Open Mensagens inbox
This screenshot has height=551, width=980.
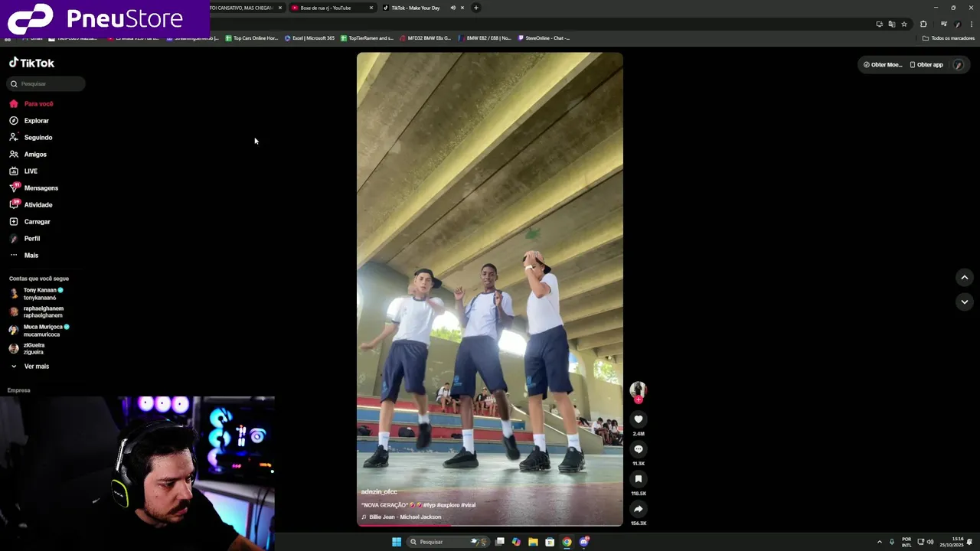pos(34,187)
